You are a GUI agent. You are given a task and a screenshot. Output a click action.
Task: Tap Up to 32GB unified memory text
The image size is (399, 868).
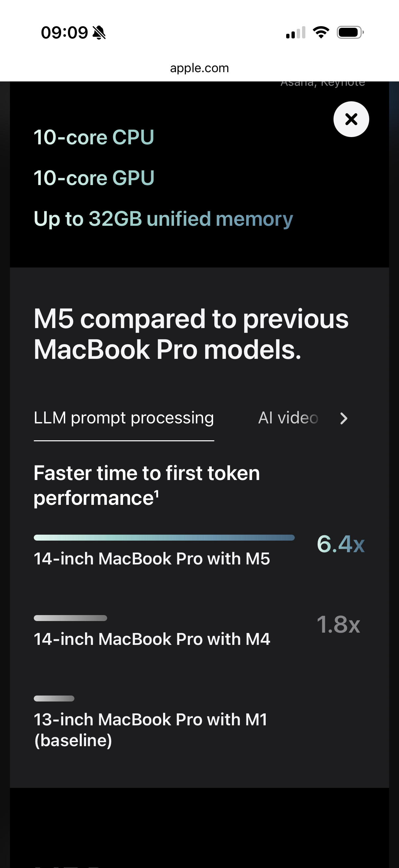[x=163, y=219]
